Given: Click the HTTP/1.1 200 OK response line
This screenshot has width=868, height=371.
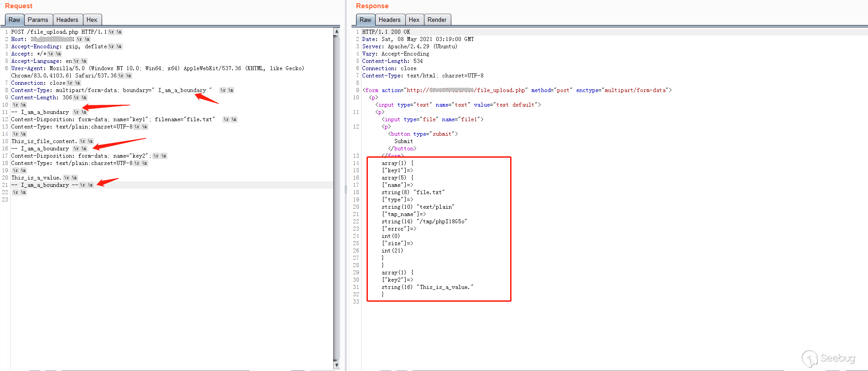Looking at the screenshot, I should point(386,32).
